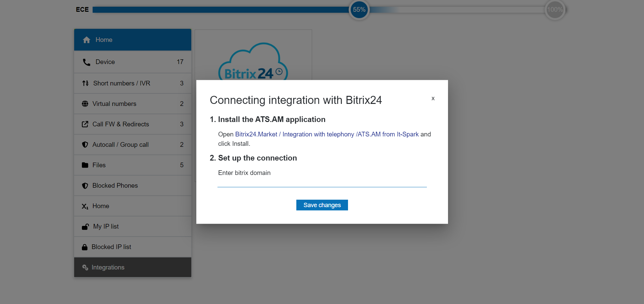The width and height of the screenshot is (644, 304).
Task: Open the Autocall / Group call section
Action: (x=120, y=144)
